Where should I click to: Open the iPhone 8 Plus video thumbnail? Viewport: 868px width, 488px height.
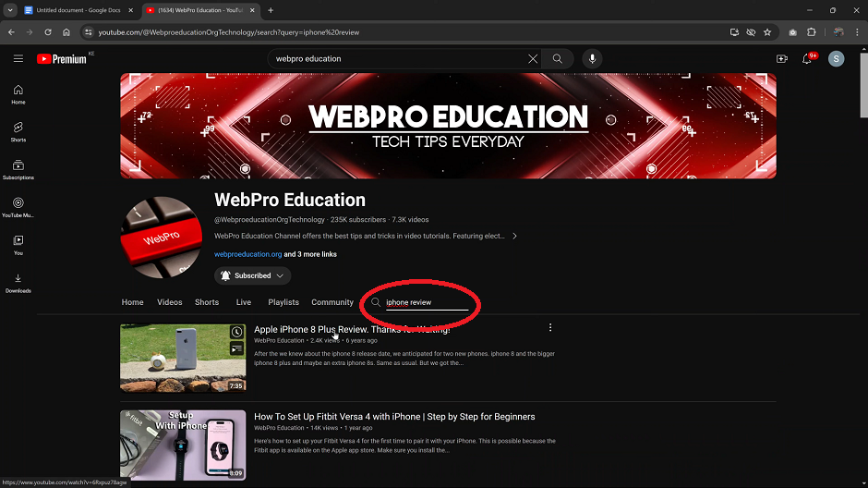pos(183,358)
